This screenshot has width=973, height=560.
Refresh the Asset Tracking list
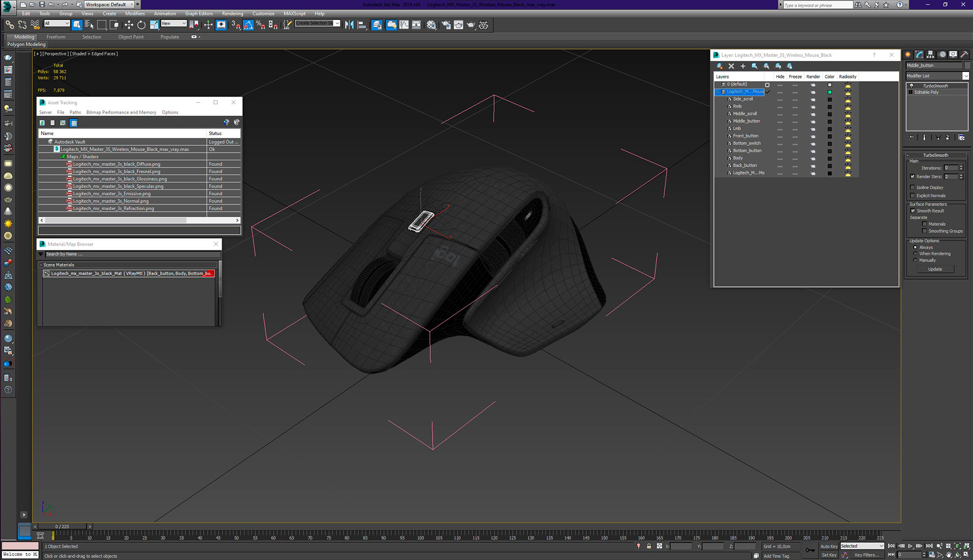[x=42, y=123]
